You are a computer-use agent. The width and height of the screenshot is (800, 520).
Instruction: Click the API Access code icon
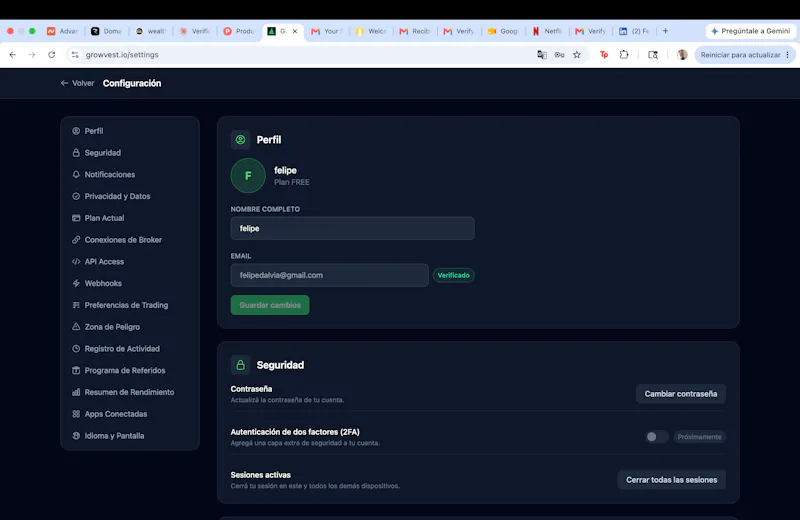coord(76,261)
